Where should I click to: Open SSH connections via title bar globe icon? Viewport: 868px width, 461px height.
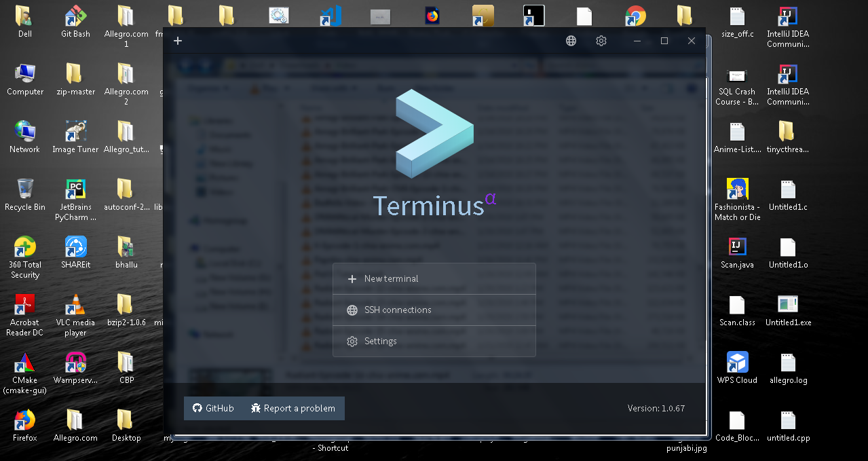click(571, 41)
